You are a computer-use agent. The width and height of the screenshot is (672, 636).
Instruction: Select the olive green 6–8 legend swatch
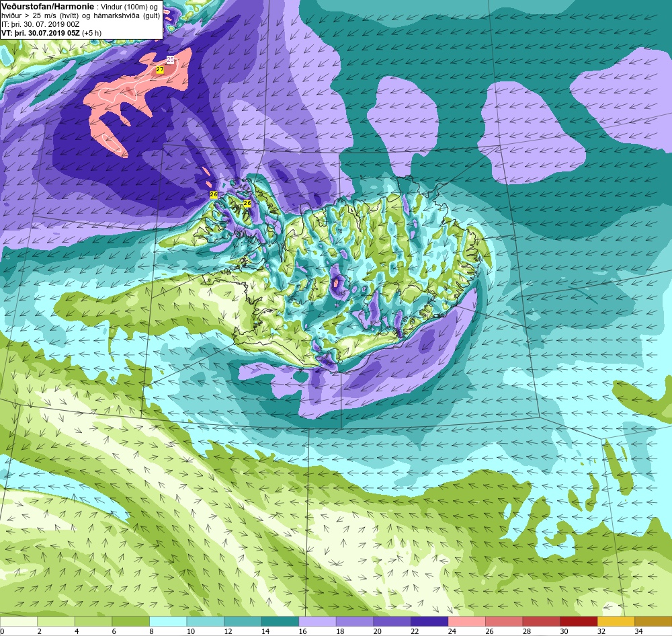pyautogui.click(x=131, y=621)
